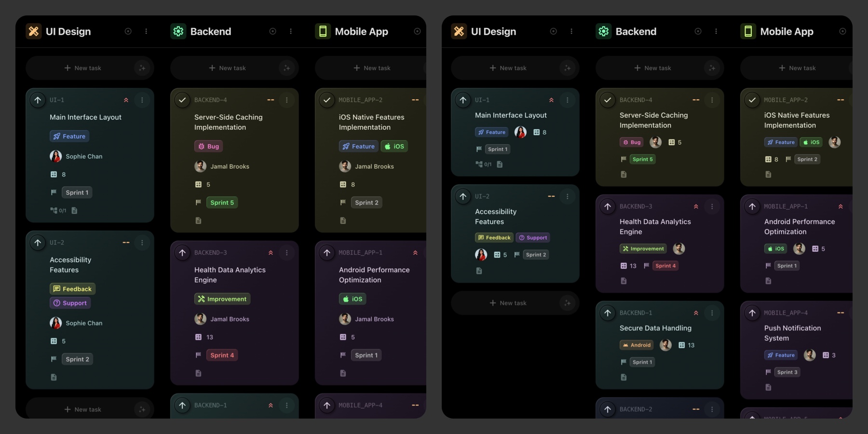Click AI sparkle icon in left UI Design column
868x434 pixels.
pyautogui.click(x=142, y=68)
